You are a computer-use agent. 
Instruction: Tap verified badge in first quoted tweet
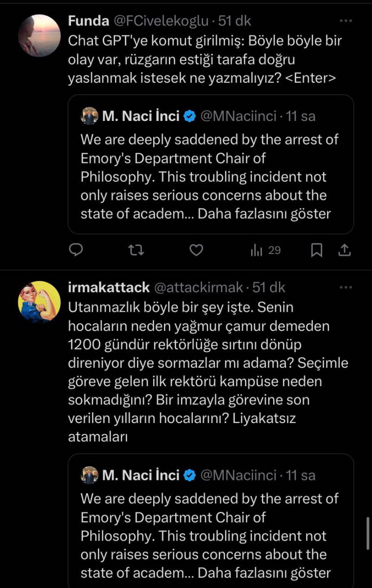pyautogui.click(x=189, y=117)
